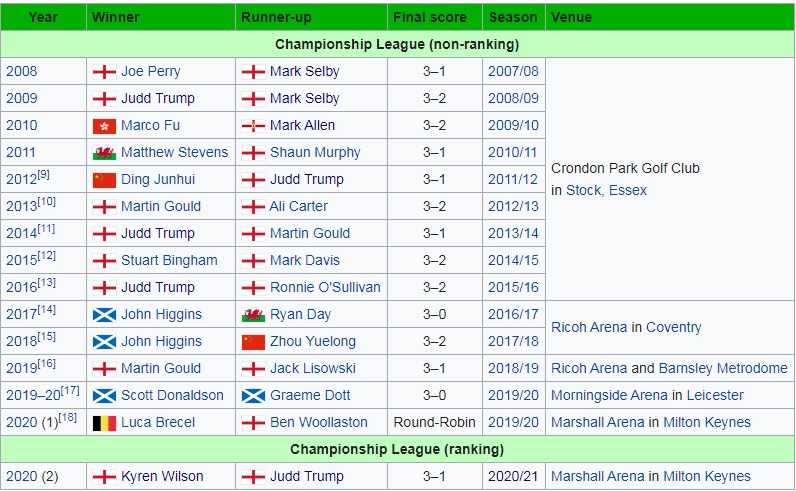Click the Winner column header
Image resolution: width=796 pixels, height=491 pixels.
(115, 17)
